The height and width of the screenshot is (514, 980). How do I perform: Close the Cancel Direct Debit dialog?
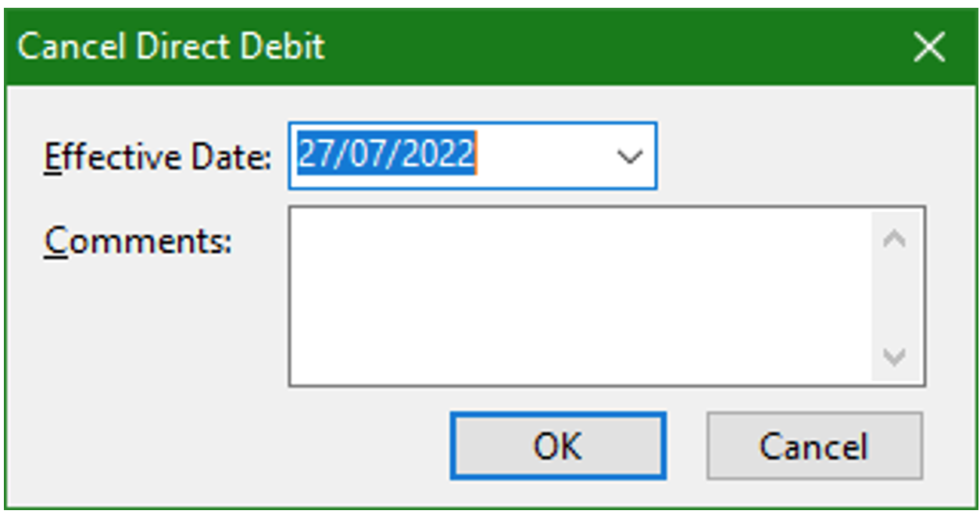pos(929,48)
